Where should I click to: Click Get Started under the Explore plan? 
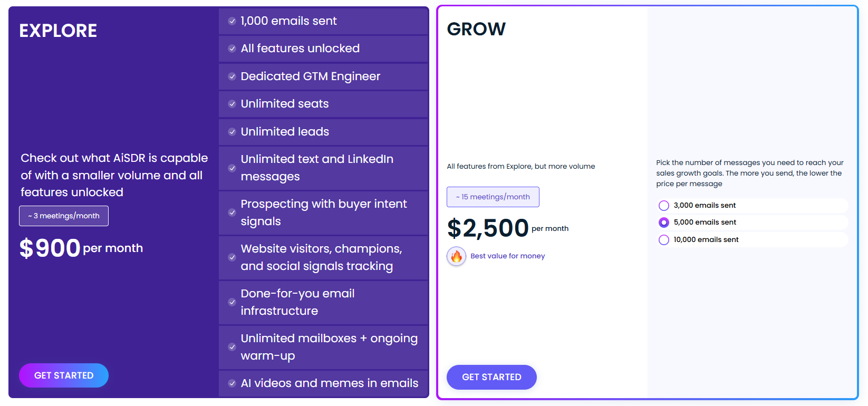pyautogui.click(x=64, y=375)
